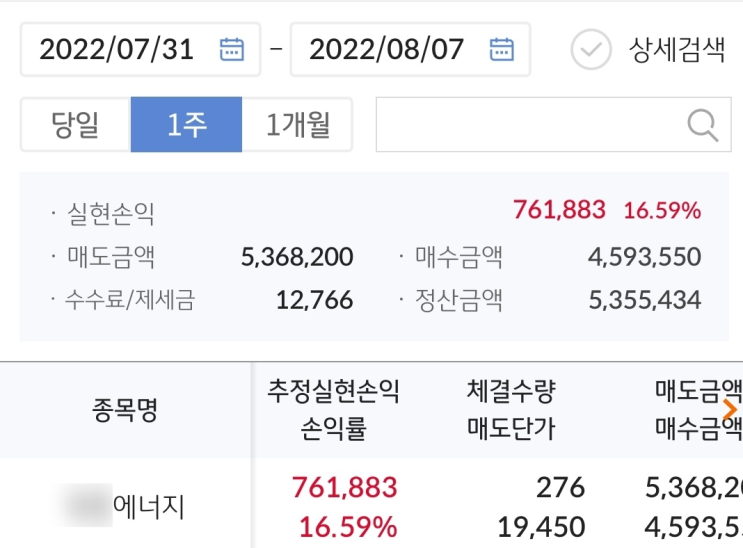Open the start date calendar icon
The width and height of the screenshot is (743, 548).
coord(231,49)
